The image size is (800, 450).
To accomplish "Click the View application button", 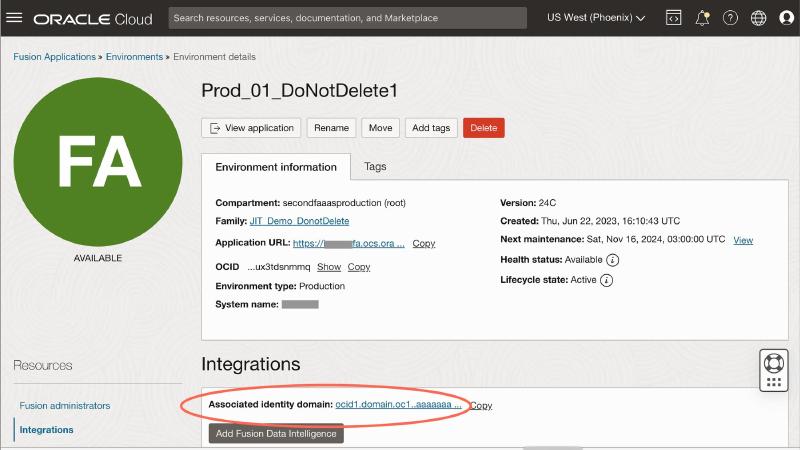I will (x=251, y=128).
